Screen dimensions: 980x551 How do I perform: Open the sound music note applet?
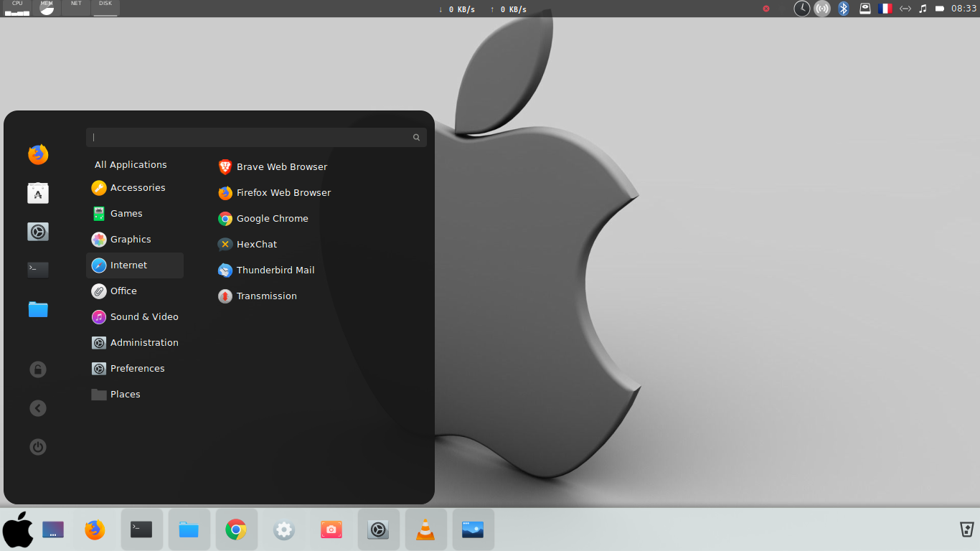click(x=923, y=9)
